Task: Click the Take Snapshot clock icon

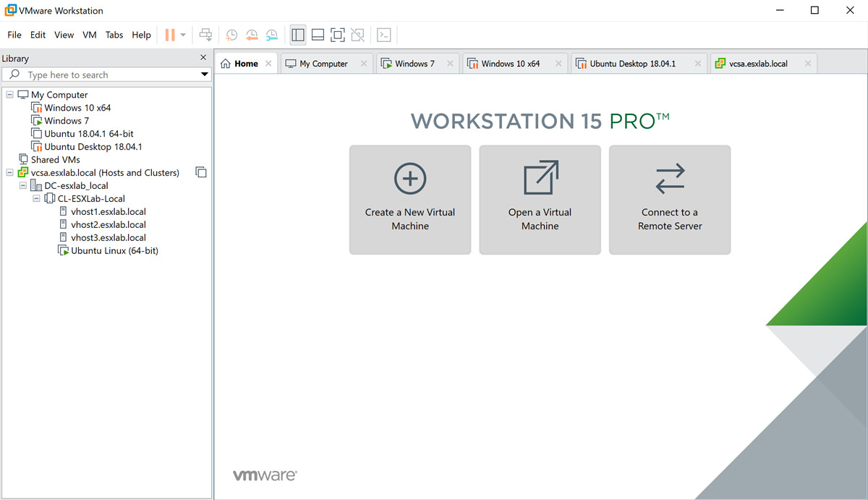Action: 231,35
